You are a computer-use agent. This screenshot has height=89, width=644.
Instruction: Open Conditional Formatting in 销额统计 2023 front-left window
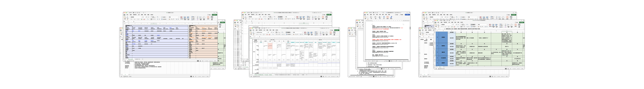(x=182, y=17)
